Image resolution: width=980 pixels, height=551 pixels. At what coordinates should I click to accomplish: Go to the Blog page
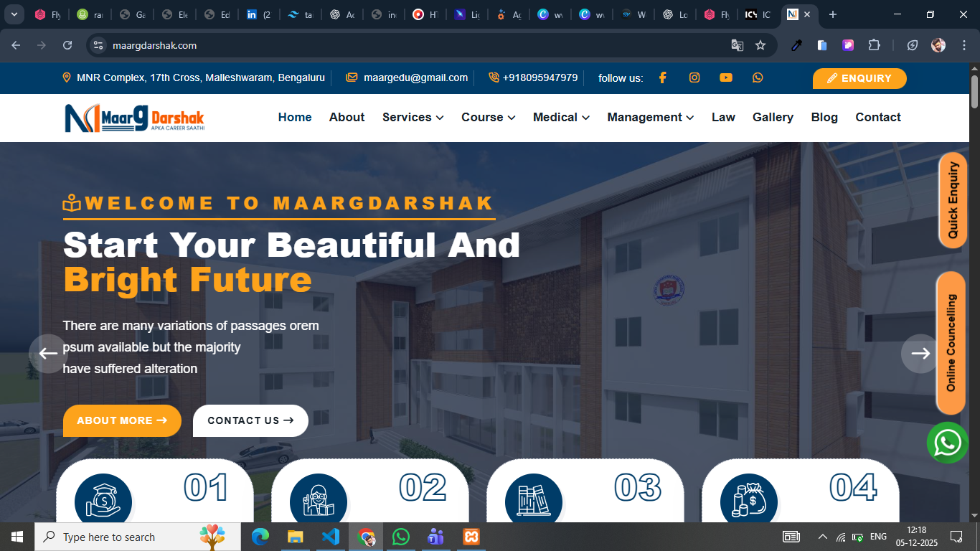coord(824,117)
